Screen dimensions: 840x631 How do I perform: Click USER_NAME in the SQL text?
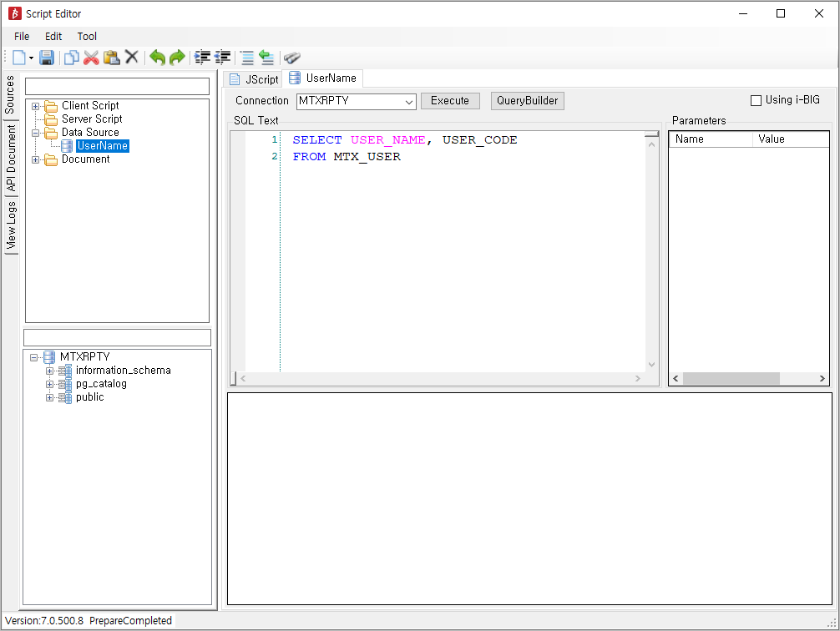[x=388, y=140]
